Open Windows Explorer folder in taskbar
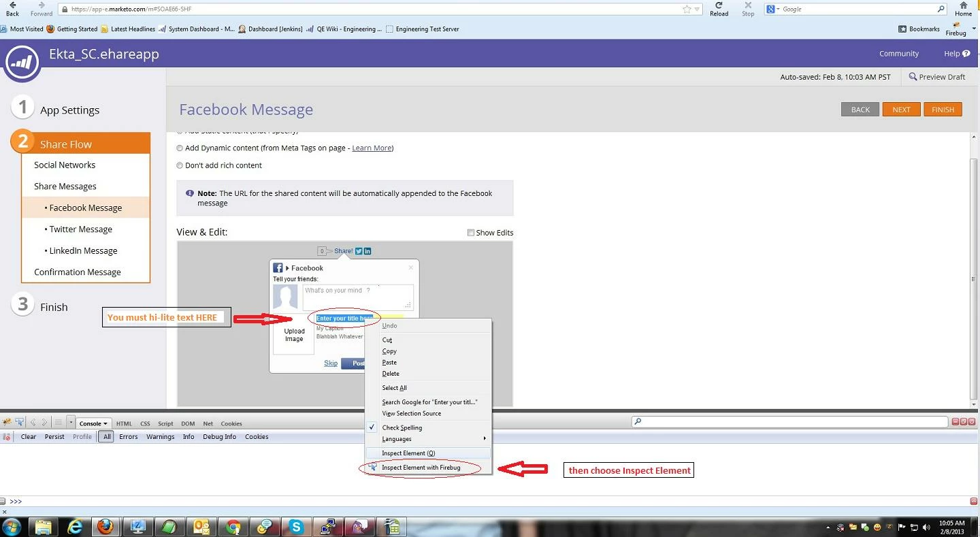Image resolution: width=980 pixels, height=537 pixels. 44,527
